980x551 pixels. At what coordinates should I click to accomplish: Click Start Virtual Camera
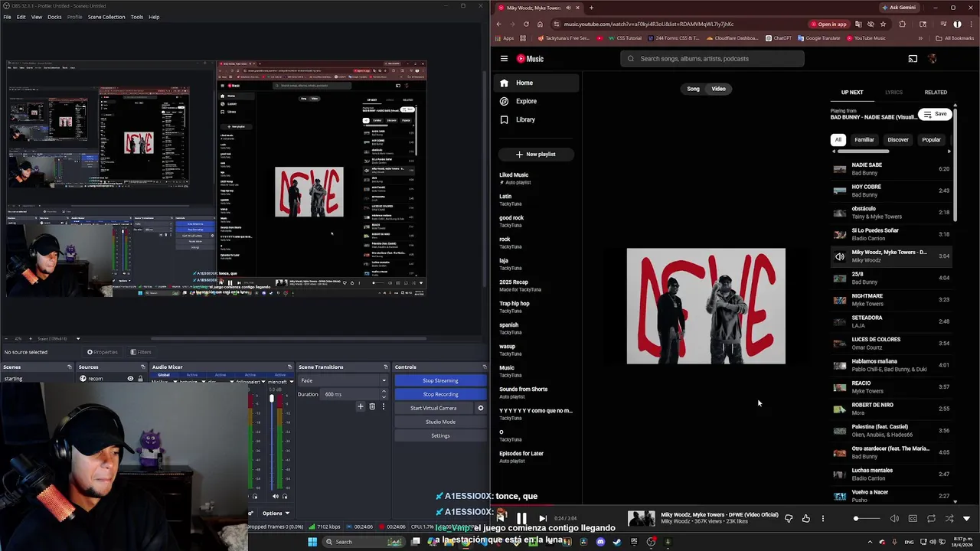(433, 408)
